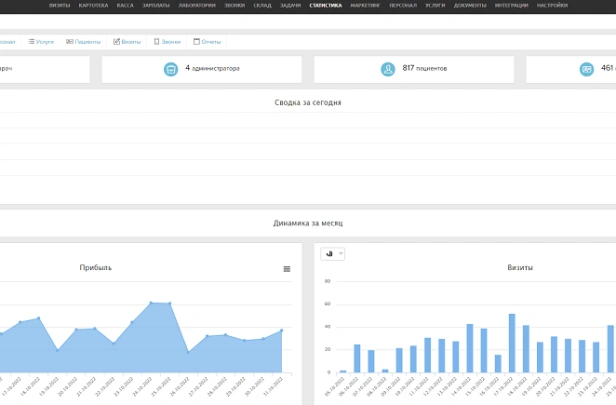Screen dimensions: 616x405
Task: Open the Прибыль chart hamburger menu
Action: tap(287, 269)
